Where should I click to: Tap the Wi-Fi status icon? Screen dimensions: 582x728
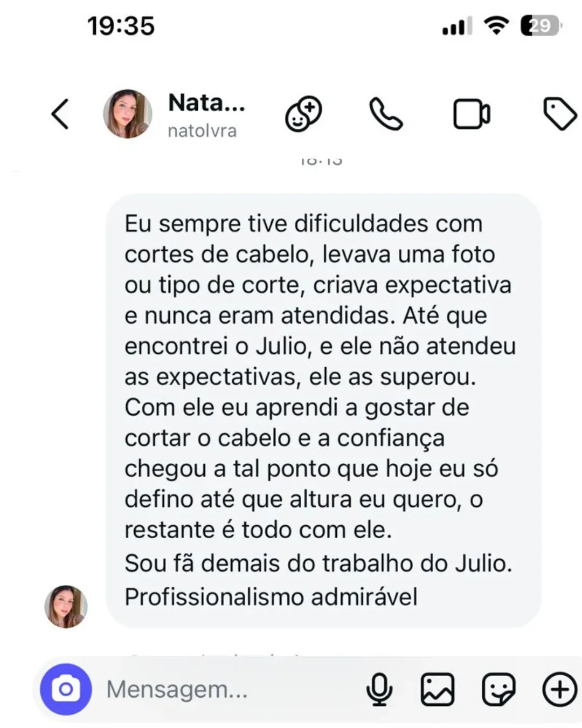496,26
